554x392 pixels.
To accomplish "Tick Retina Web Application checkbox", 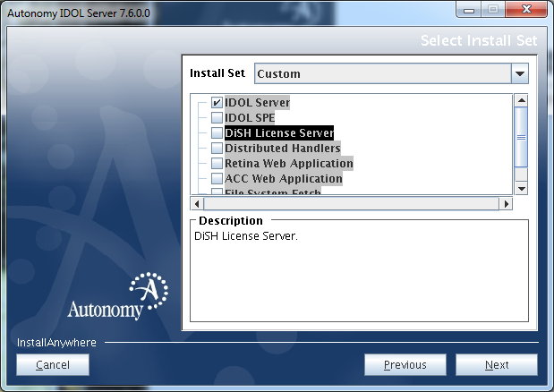I will click(x=217, y=163).
